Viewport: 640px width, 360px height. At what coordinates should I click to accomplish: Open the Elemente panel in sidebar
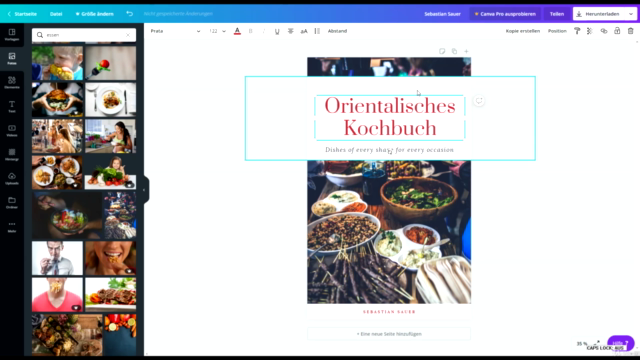pyautogui.click(x=12, y=83)
